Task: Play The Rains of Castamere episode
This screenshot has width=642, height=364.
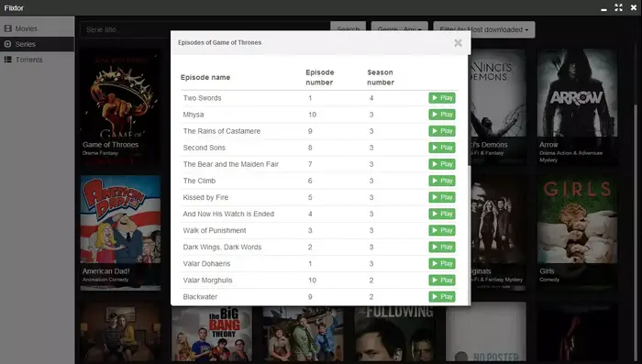Action: [442, 131]
